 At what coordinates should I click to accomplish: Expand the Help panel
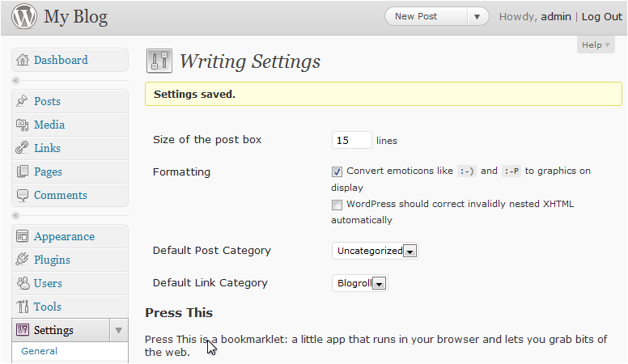click(x=596, y=44)
